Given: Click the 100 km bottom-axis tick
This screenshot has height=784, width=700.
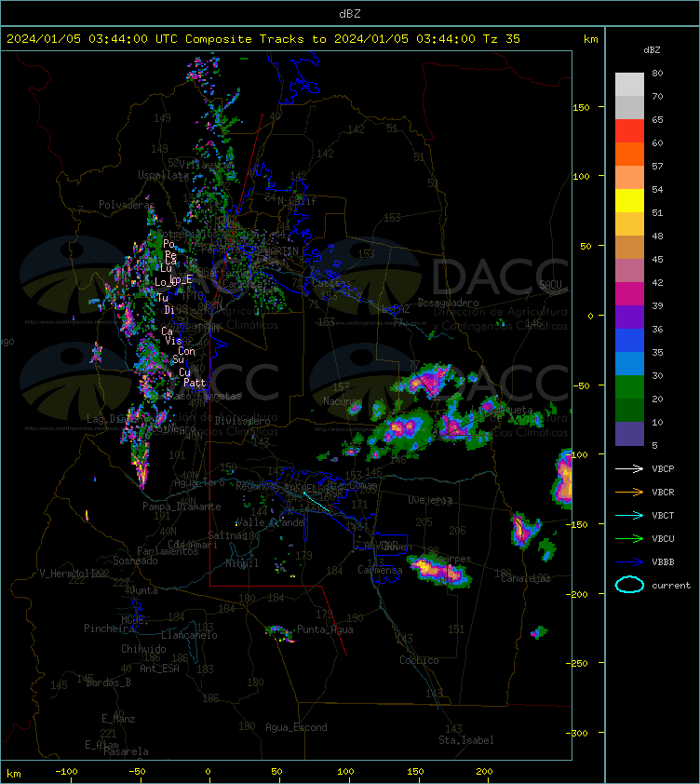Looking at the screenshot, I should coord(345,772).
